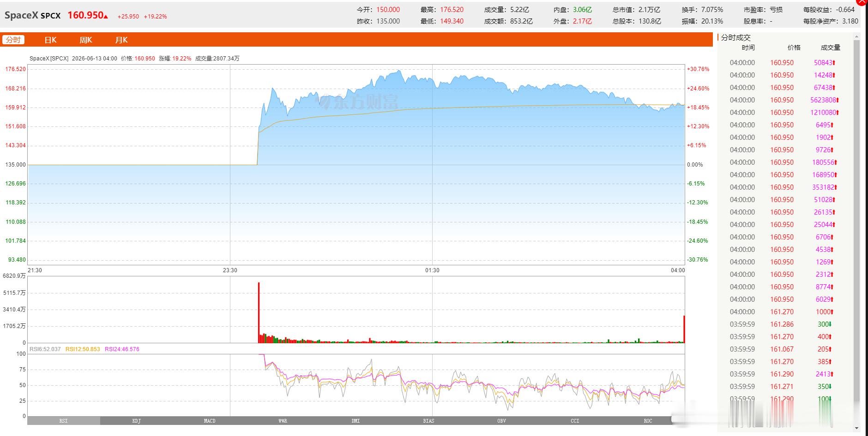Select the BIAS indicator tab

(x=428, y=421)
